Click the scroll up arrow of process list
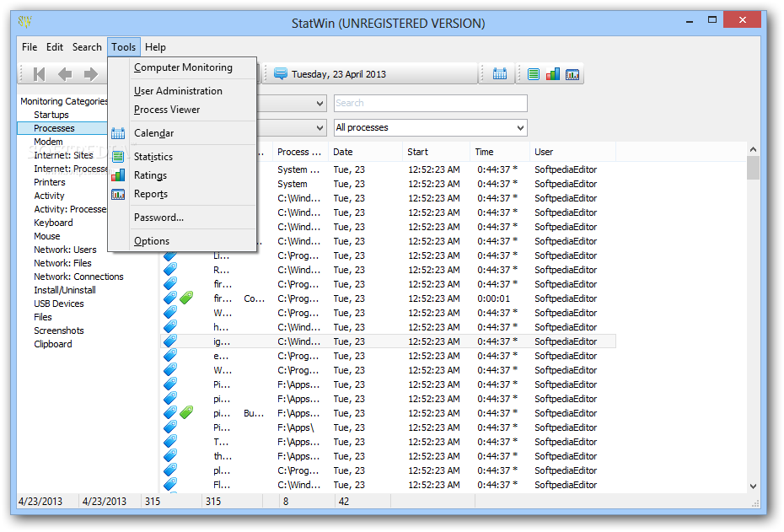 tap(753, 149)
